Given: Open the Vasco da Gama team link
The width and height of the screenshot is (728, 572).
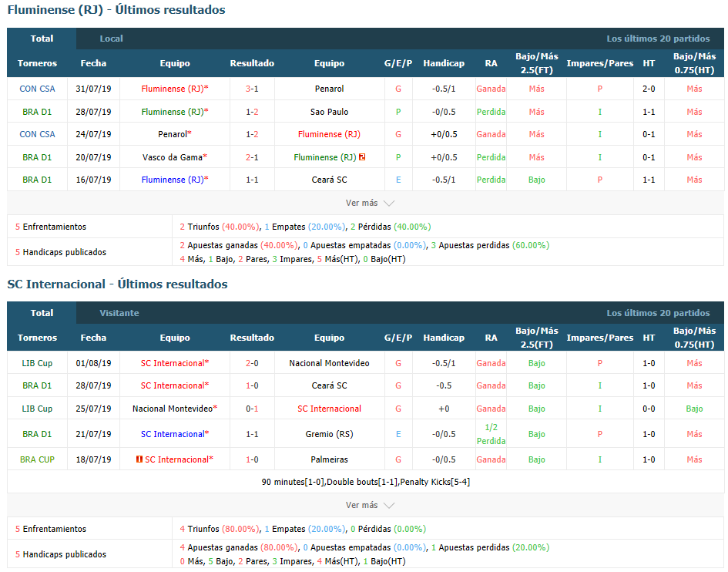Looking at the screenshot, I should 173,157.
